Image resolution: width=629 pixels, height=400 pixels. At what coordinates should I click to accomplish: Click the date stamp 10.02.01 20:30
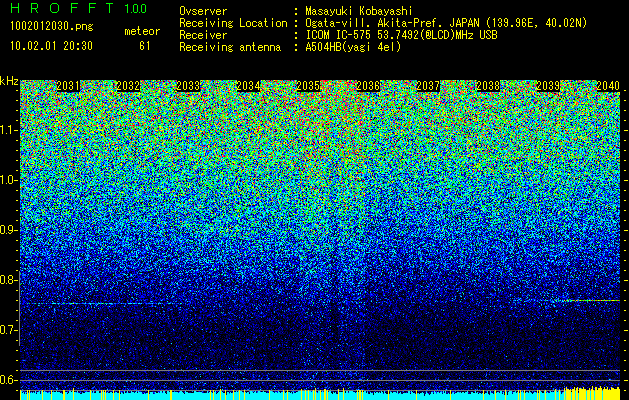pyautogui.click(x=52, y=46)
